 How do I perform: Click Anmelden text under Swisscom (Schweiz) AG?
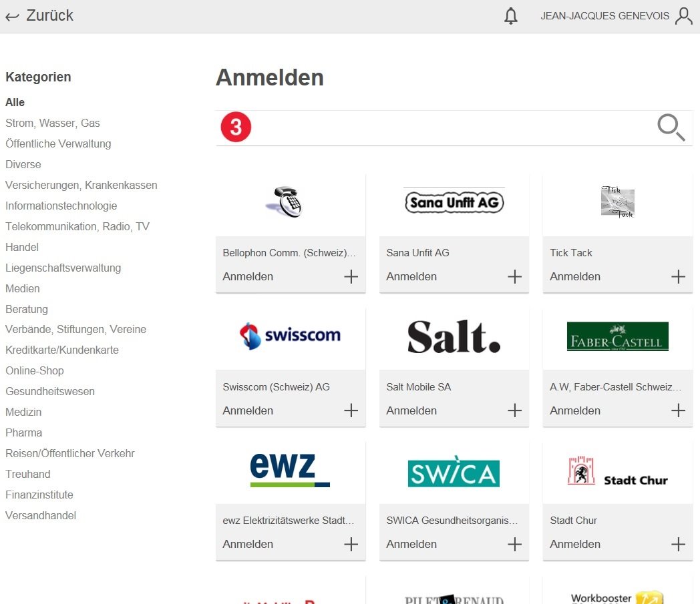click(x=248, y=410)
